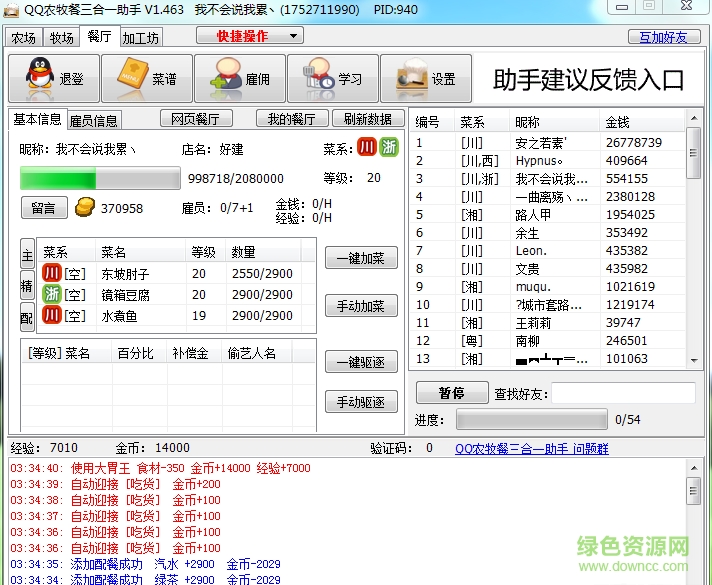Switch to the 加工坊 tab
The width and height of the screenshot is (712, 585).
140,38
